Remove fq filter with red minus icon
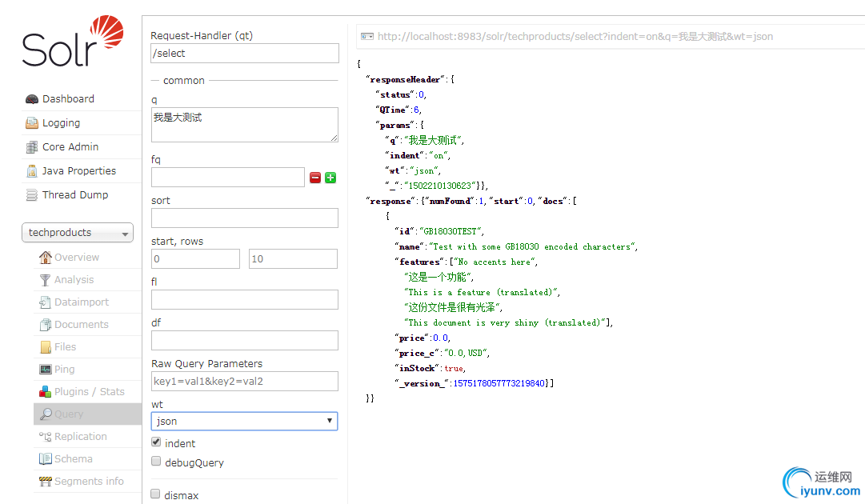Image resolution: width=865 pixels, height=504 pixels. [315, 178]
